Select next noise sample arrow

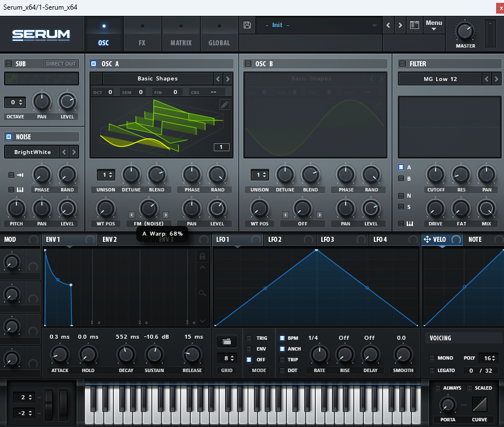click(x=74, y=152)
